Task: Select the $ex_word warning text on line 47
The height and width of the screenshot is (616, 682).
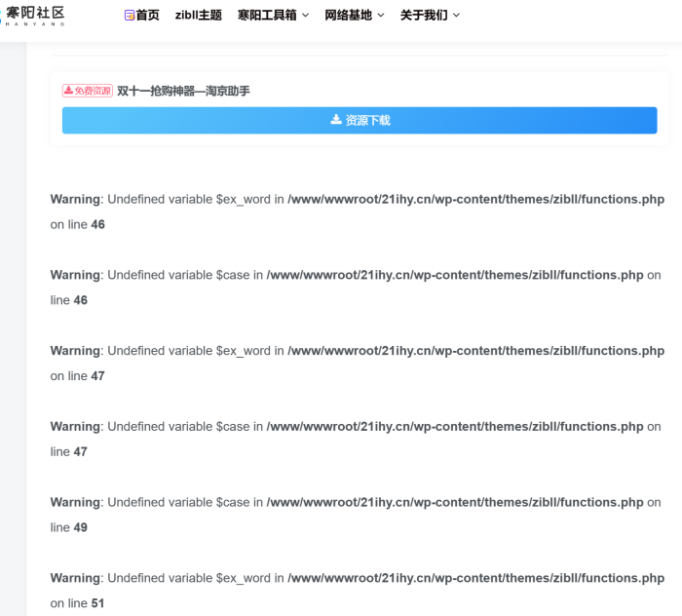Action: 358,364
